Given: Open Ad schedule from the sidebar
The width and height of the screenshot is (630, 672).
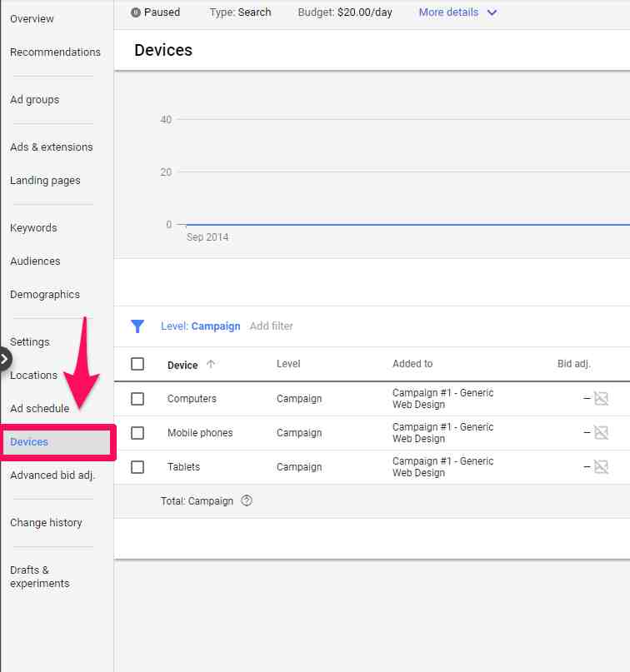Looking at the screenshot, I should pos(39,409).
